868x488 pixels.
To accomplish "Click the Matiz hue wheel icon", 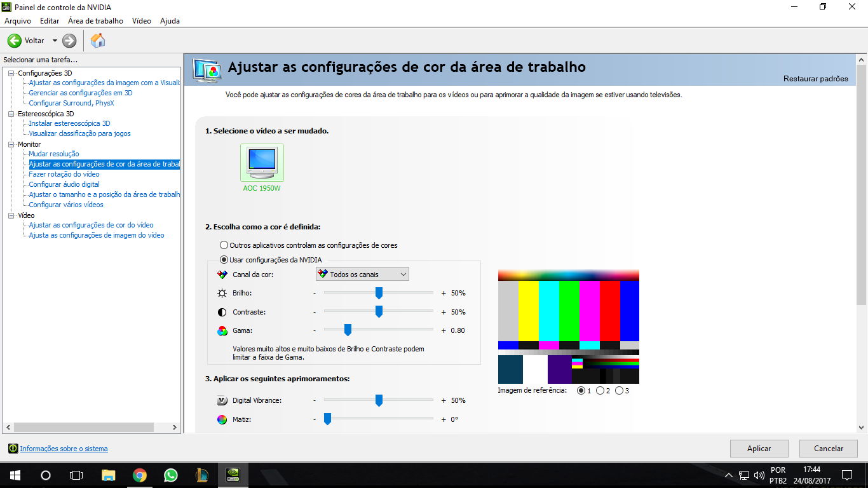I will tap(222, 420).
